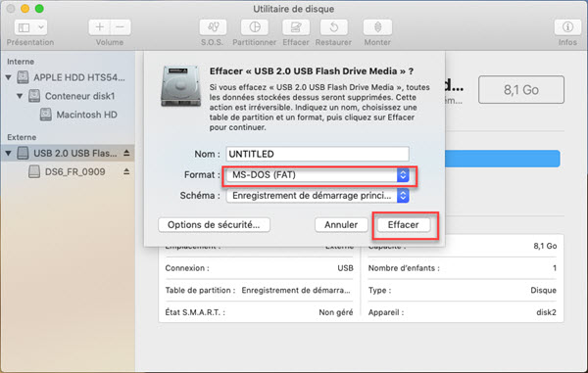This screenshot has height=373, width=588.
Task: Click the 8,1 Go capacity box
Action: tap(521, 90)
